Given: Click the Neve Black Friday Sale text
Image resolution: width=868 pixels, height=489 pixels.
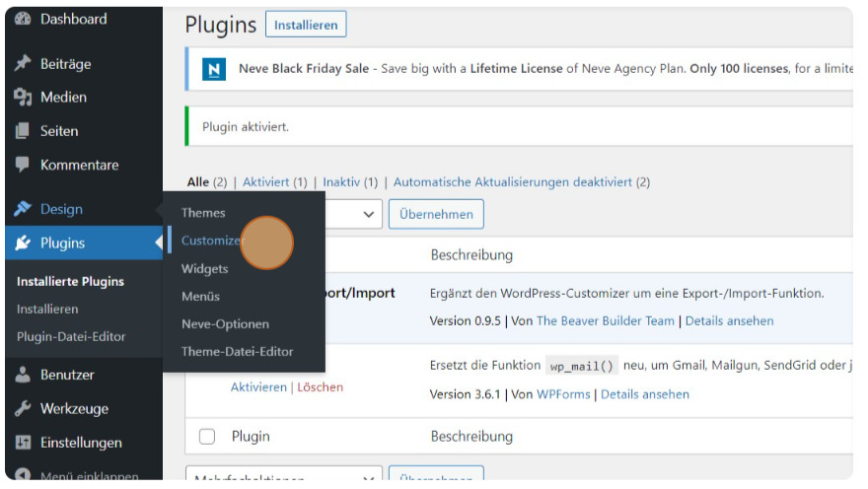Looking at the screenshot, I should coord(304,69).
